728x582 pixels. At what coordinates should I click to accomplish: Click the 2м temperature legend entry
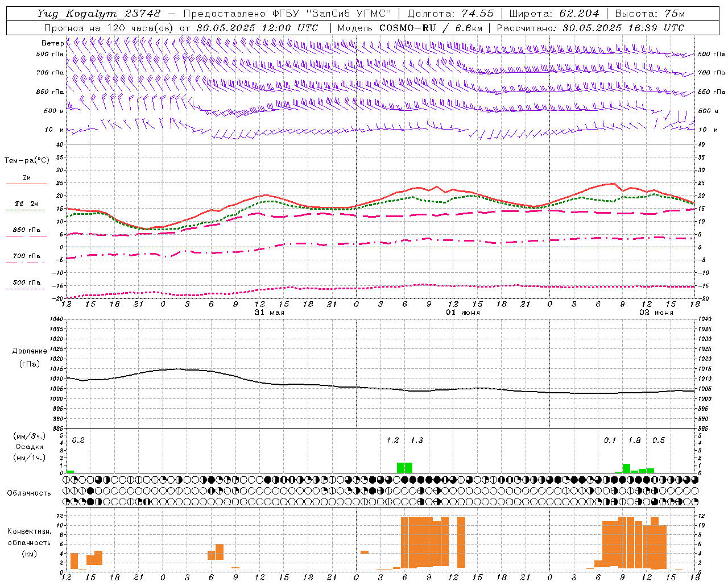pyautogui.click(x=27, y=177)
